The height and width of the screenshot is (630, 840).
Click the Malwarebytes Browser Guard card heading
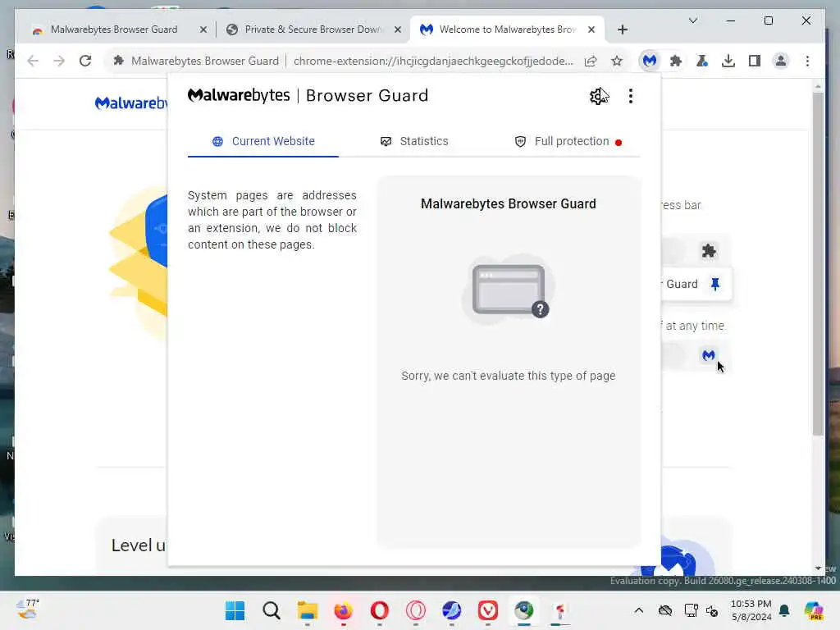(508, 204)
